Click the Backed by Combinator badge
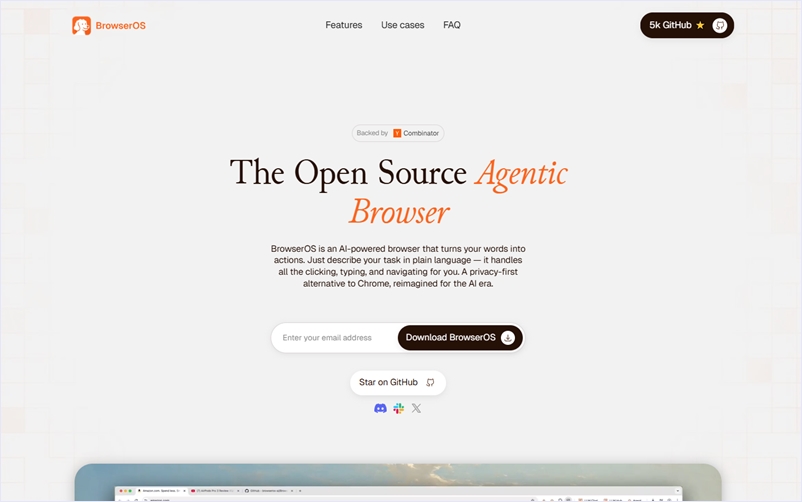Viewport: 802px width, 502px height. click(397, 133)
